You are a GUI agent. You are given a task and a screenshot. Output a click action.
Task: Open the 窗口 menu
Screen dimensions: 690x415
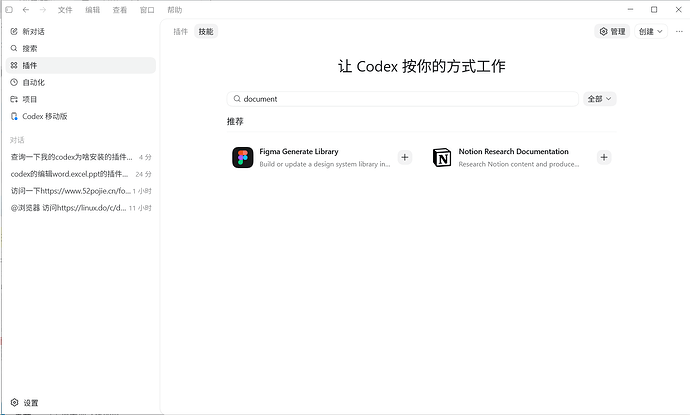[x=147, y=10]
